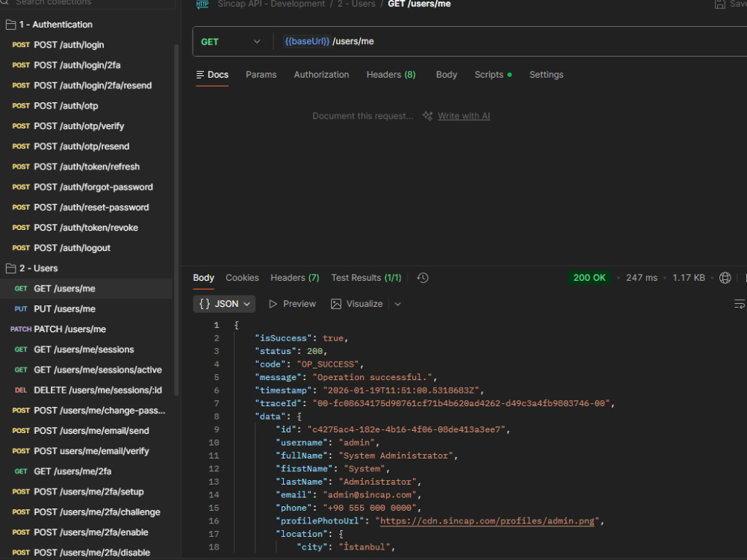Open the request Body tab

click(447, 75)
